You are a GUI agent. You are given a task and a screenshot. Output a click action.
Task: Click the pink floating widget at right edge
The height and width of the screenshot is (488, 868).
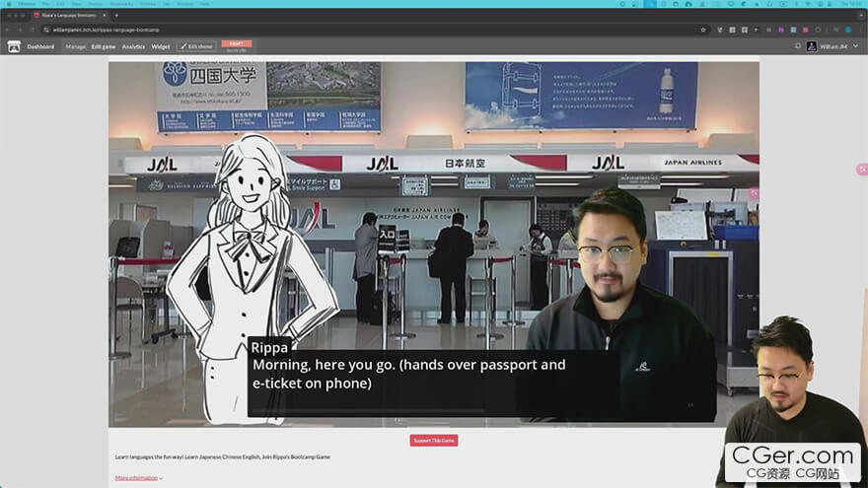point(862,170)
